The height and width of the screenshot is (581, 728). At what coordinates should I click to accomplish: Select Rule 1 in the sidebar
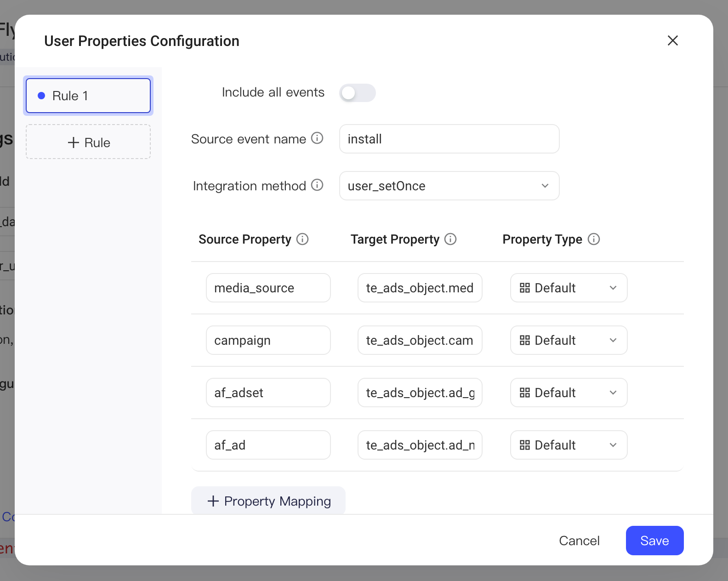88,96
